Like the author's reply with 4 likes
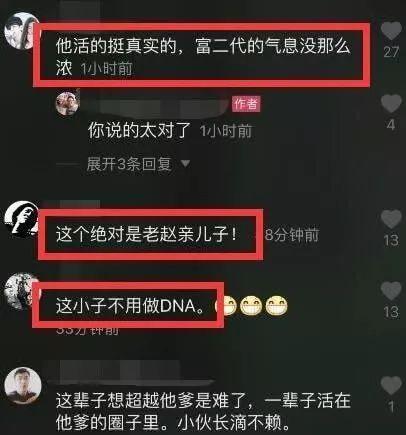The width and height of the screenshot is (406, 435). [391, 103]
